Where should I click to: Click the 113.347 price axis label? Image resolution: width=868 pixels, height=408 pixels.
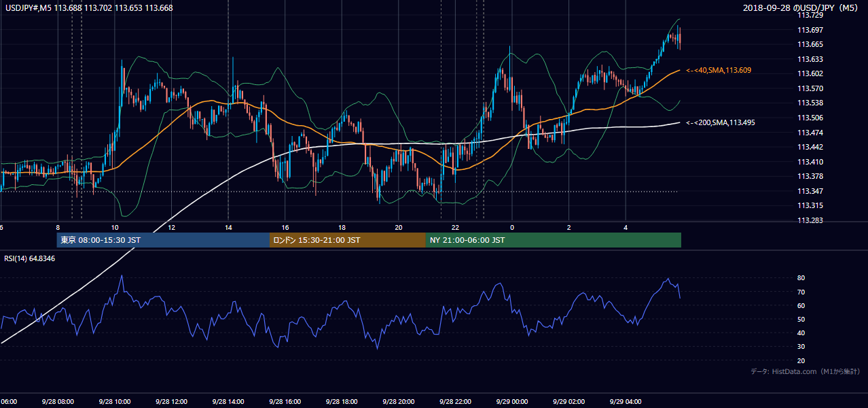(811, 191)
